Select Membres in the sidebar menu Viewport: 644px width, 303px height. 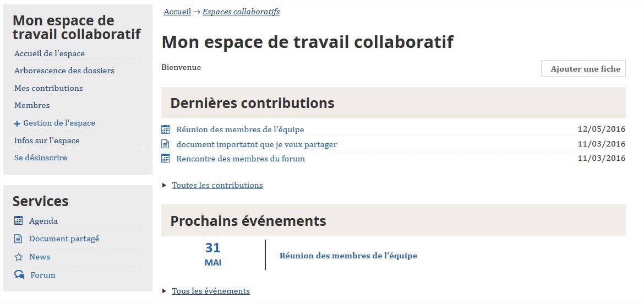click(32, 105)
